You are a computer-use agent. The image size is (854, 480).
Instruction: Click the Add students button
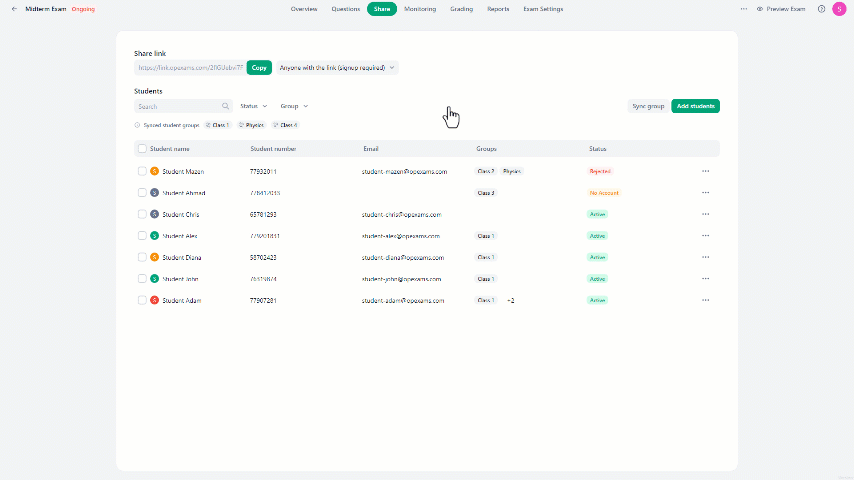696,106
